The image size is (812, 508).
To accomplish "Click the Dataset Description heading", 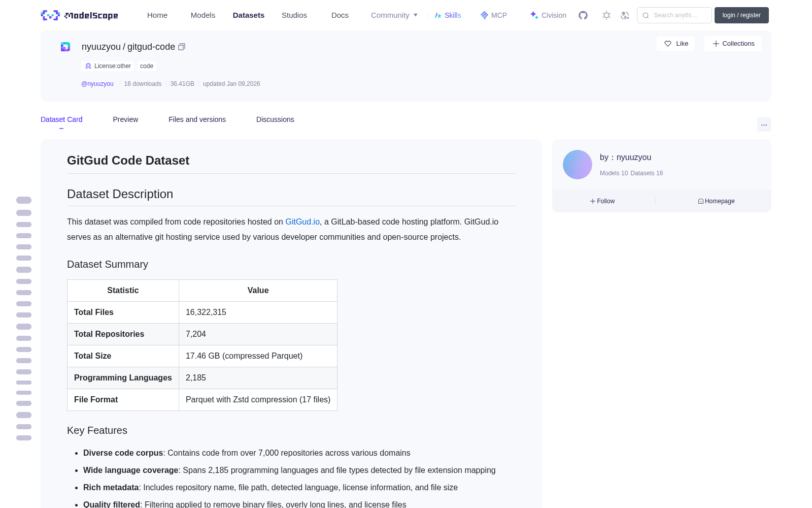I will click(120, 194).
